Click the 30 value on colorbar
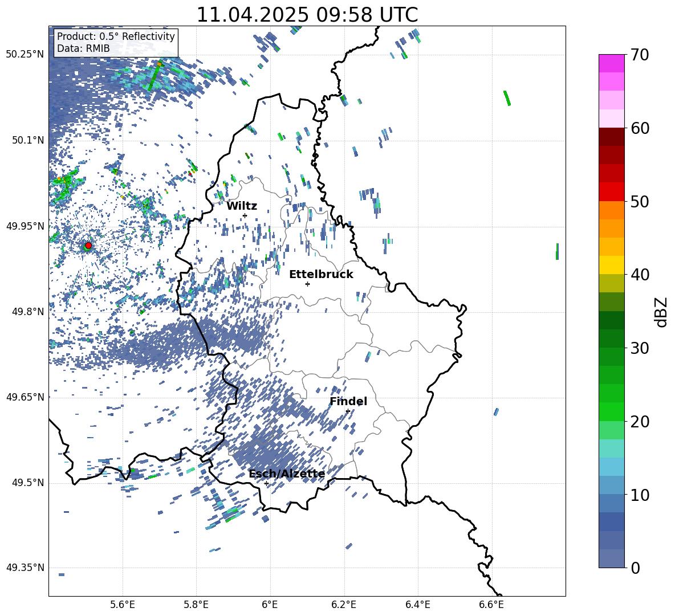 pos(640,348)
